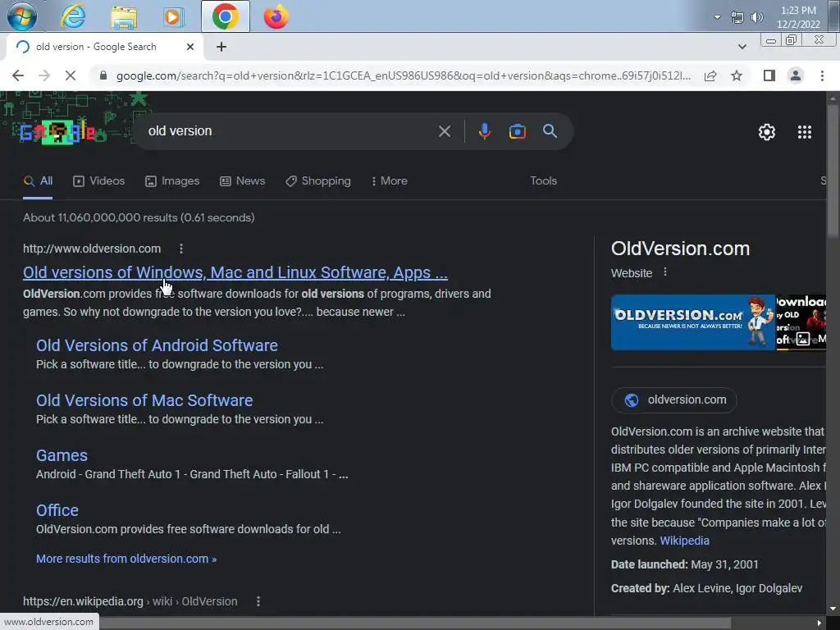The height and width of the screenshot is (630, 840).
Task: Clear the search query text
Action: [444, 131]
